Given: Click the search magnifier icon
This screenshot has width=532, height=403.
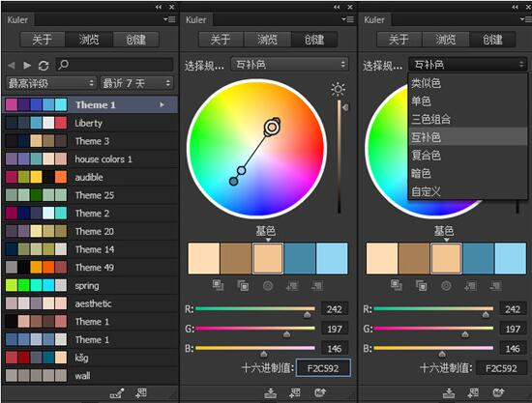Looking at the screenshot, I should click(63, 65).
